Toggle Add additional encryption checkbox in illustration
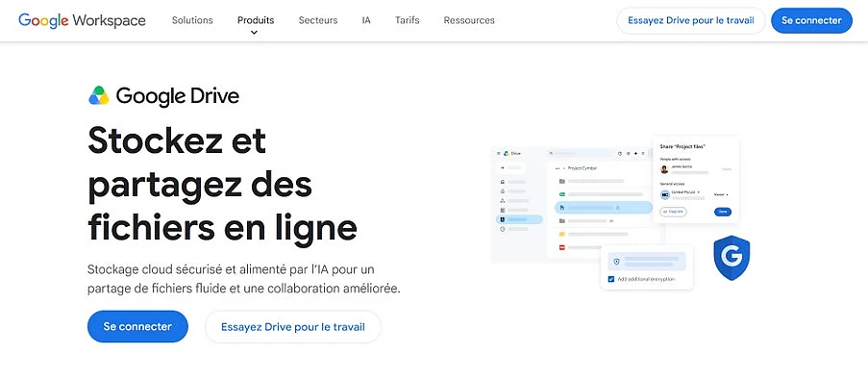The width and height of the screenshot is (868, 379). [611, 279]
